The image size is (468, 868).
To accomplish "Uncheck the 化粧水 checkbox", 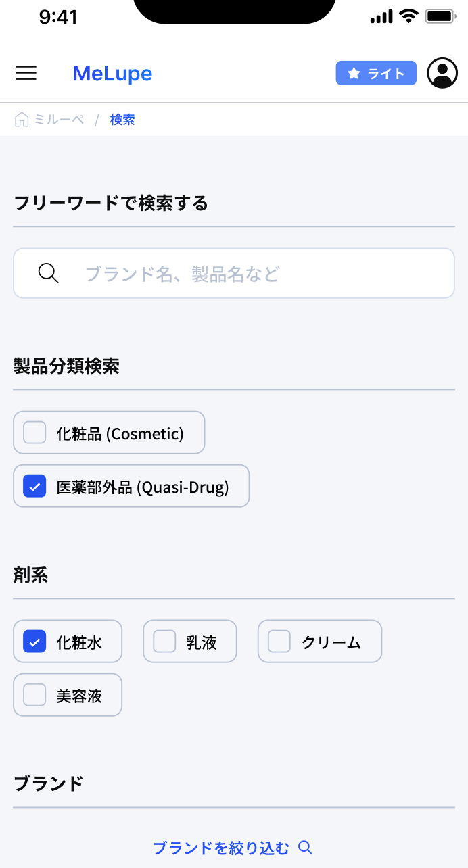I will pos(34,642).
